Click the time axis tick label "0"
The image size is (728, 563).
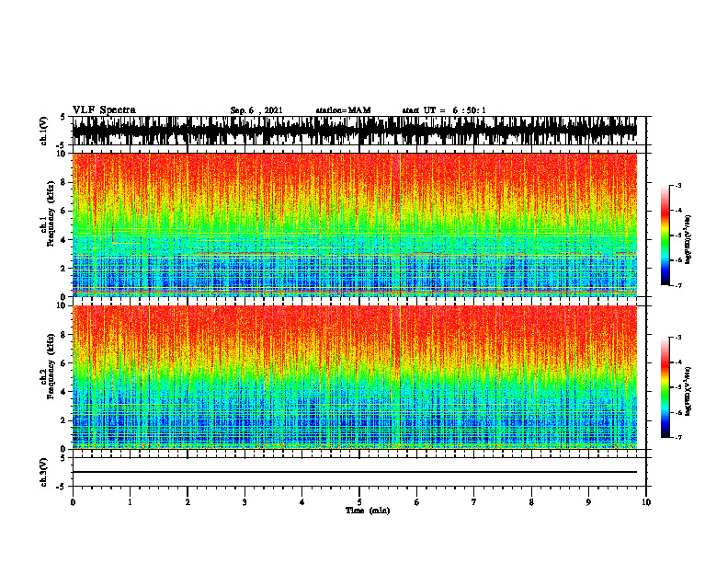coord(73,502)
